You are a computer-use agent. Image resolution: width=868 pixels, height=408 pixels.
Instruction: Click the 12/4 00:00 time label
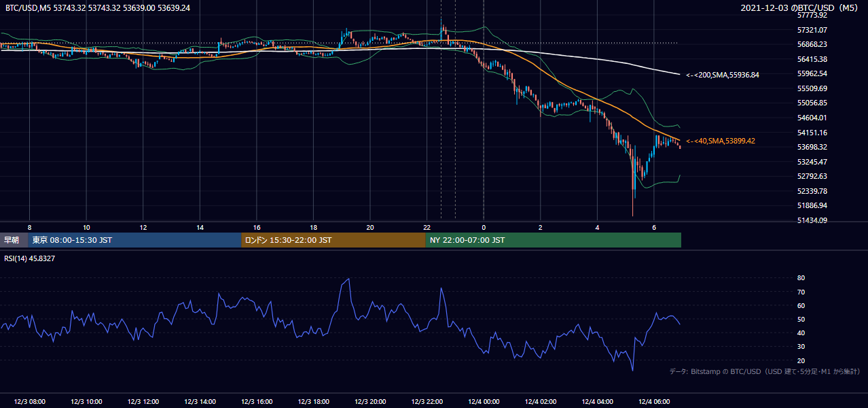[484, 402]
